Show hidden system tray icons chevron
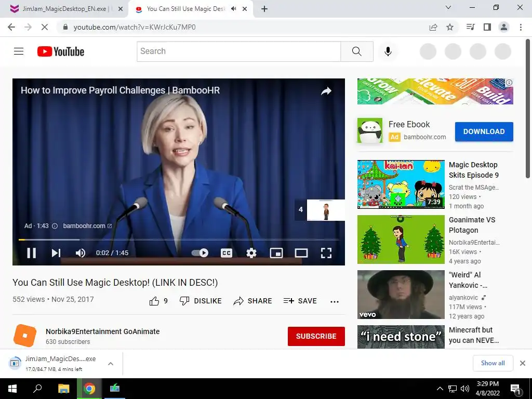Screen dimensions: 532x399 (x=440, y=389)
